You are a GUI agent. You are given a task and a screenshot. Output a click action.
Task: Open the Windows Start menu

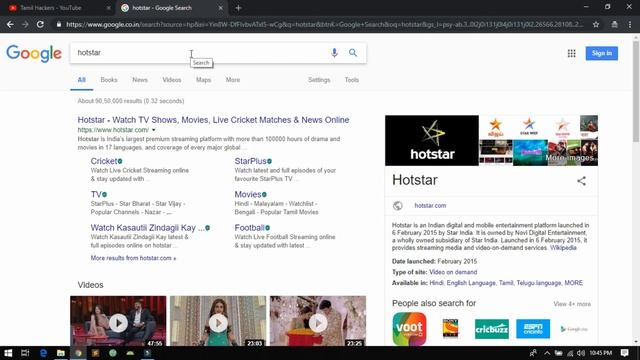point(8,353)
